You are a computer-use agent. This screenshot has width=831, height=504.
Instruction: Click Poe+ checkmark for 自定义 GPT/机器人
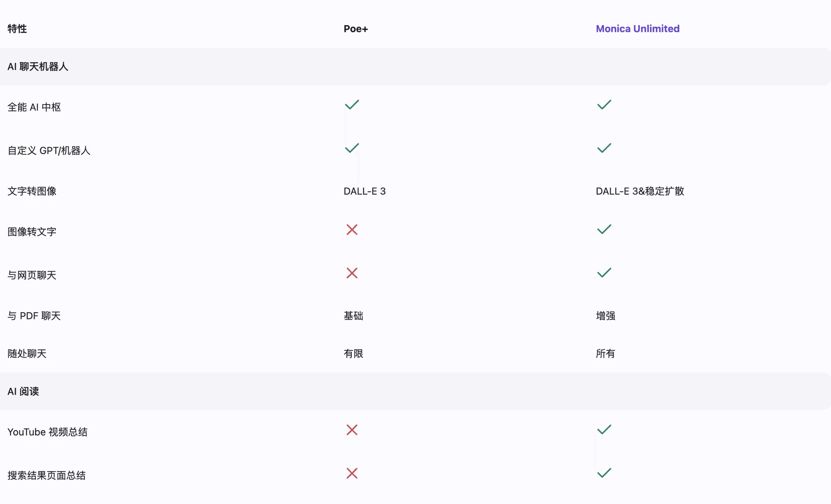pos(352,148)
